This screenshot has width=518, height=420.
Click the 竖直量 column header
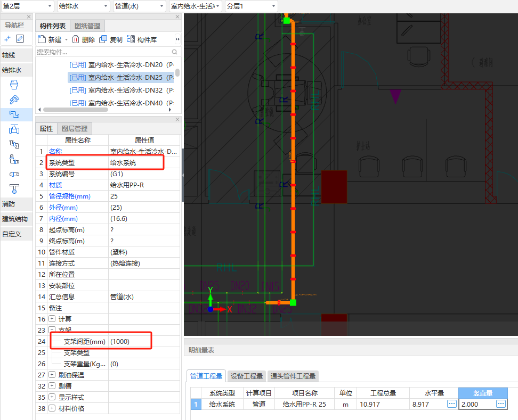coord(483,393)
